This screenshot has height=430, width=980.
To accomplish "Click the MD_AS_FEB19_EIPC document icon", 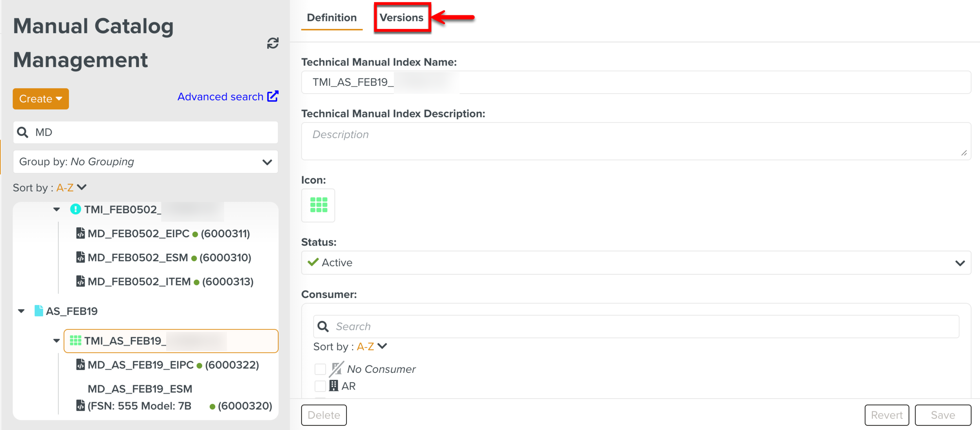I will click(80, 365).
